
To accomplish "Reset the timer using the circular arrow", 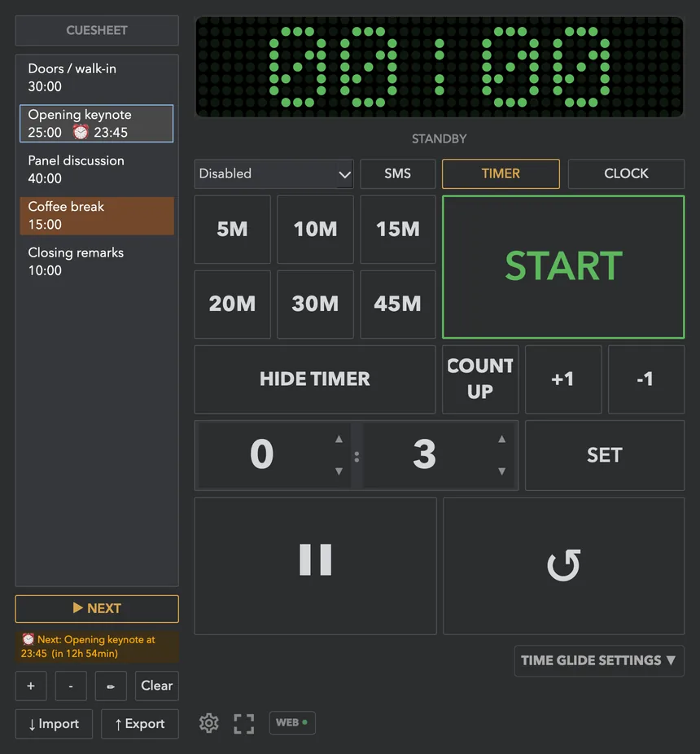I will tap(563, 566).
